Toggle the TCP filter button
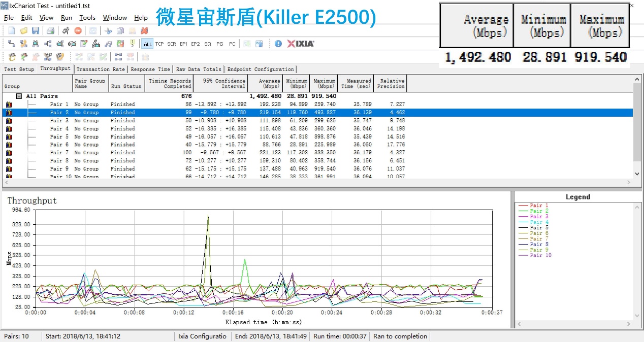The height and width of the screenshot is (342, 644). pyautogui.click(x=159, y=44)
